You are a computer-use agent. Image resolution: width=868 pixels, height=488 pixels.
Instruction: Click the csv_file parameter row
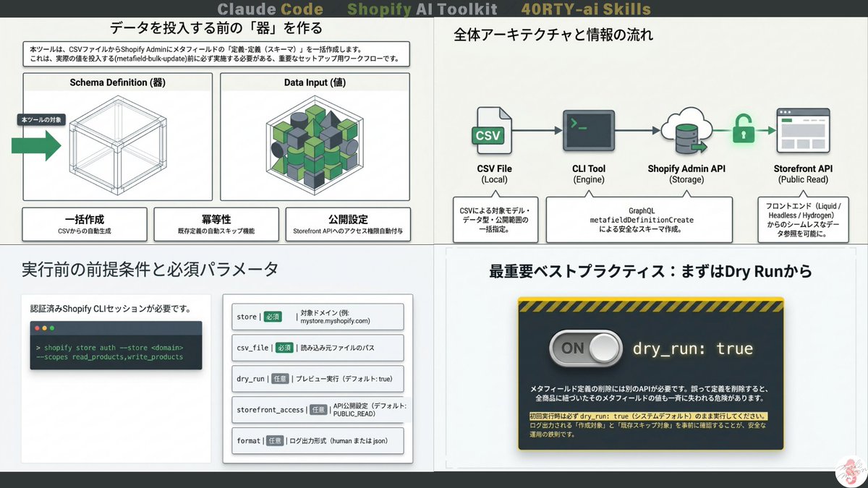(x=318, y=348)
